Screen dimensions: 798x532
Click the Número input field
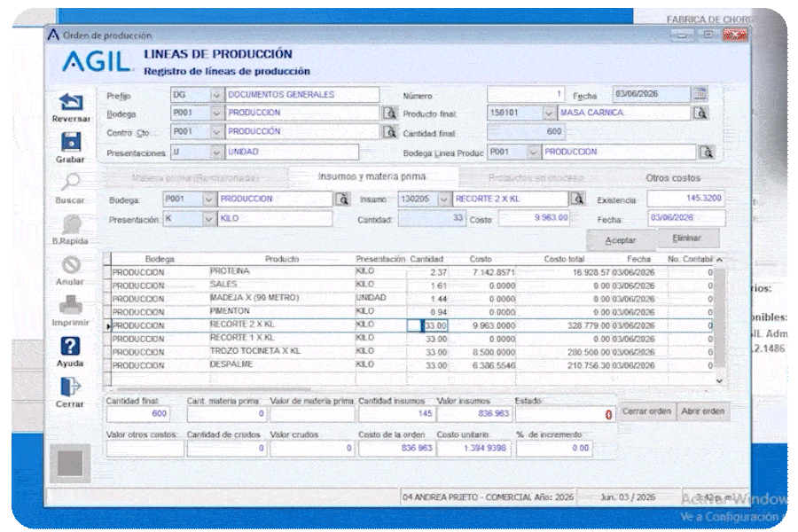(x=526, y=94)
